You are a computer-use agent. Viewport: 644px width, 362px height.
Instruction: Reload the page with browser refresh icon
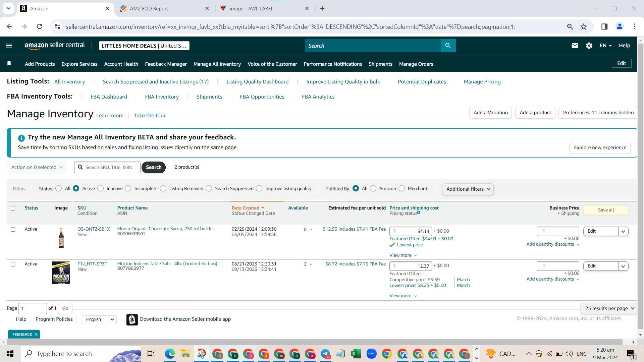39,26
